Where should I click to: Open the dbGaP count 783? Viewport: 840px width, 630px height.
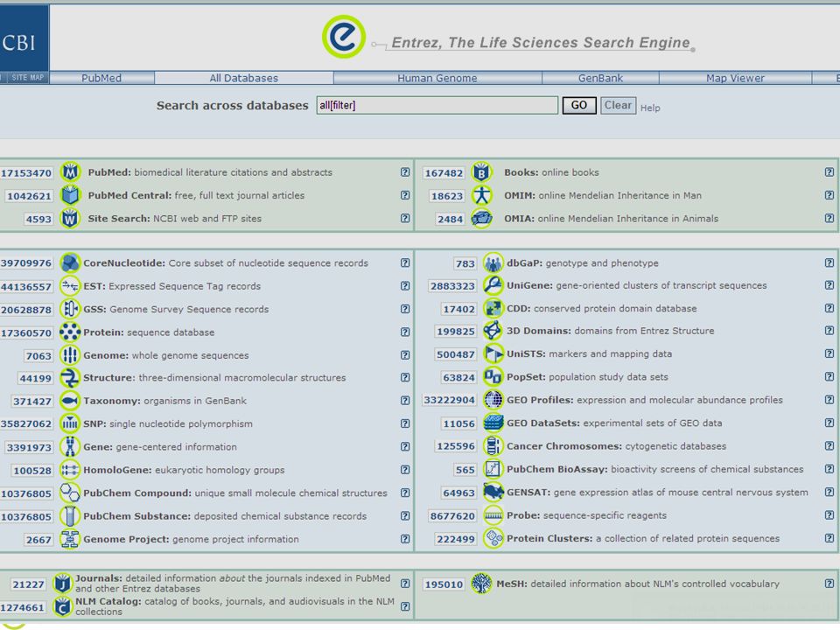465,263
